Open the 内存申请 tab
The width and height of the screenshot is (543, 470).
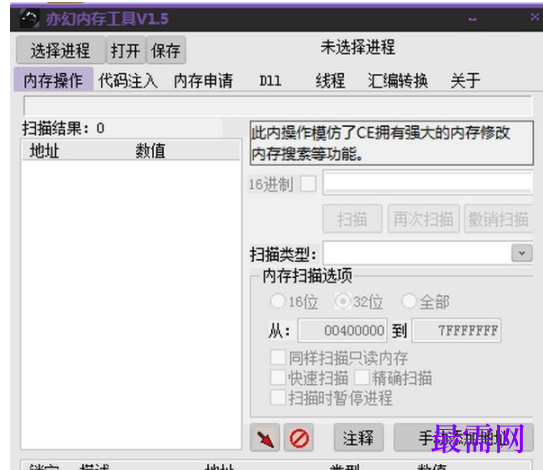(x=203, y=81)
